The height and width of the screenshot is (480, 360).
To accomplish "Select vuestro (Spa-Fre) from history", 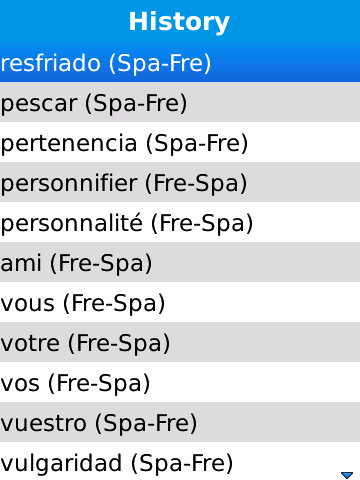I will pyautogui.click(x=180, y=422).
